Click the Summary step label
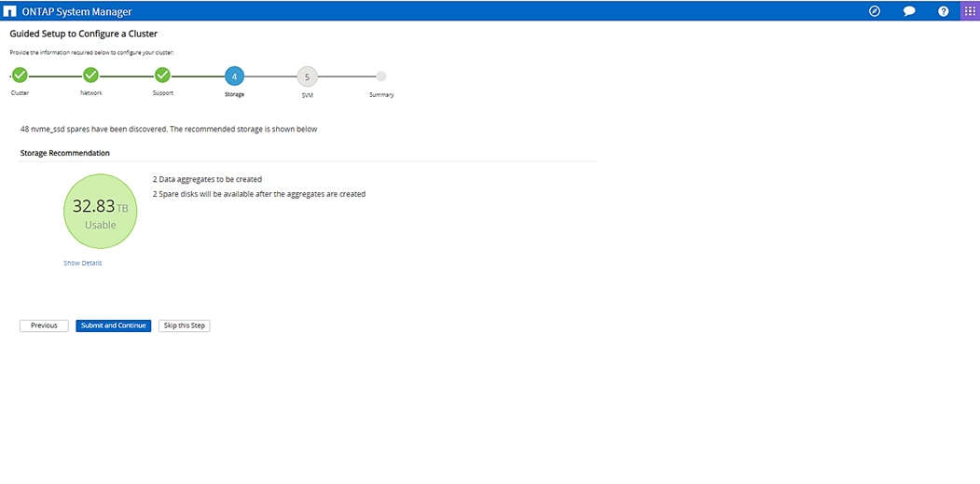 point(381,95)
